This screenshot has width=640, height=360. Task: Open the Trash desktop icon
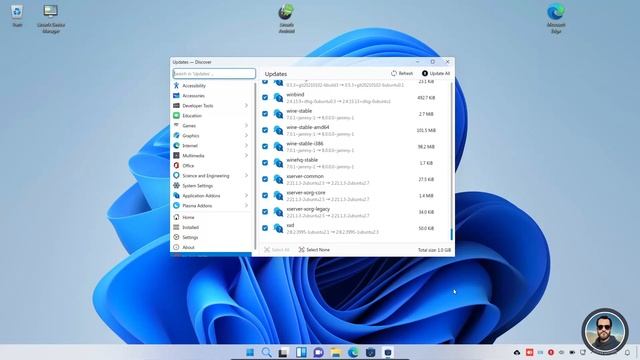[x=17, y=16]
